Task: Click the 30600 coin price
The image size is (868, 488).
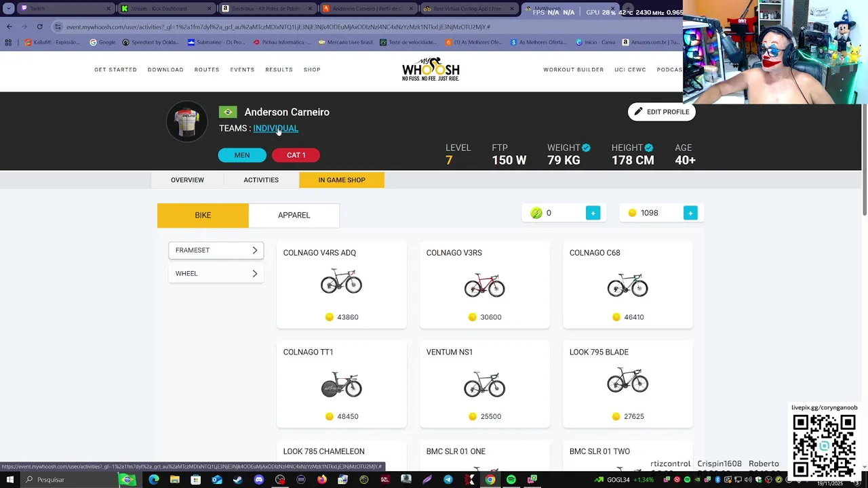Action: (x=490, y=317)
